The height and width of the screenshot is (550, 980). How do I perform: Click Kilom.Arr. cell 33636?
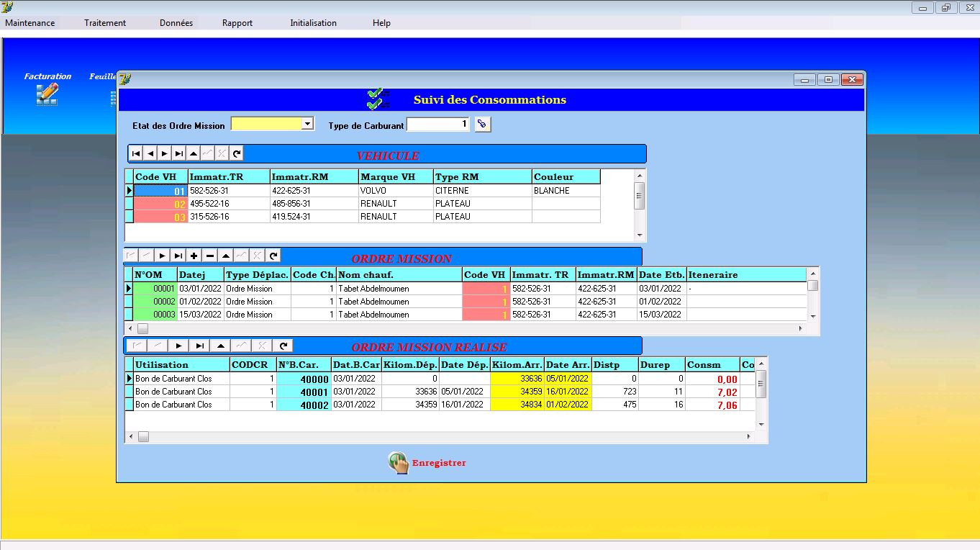(517, 379)
